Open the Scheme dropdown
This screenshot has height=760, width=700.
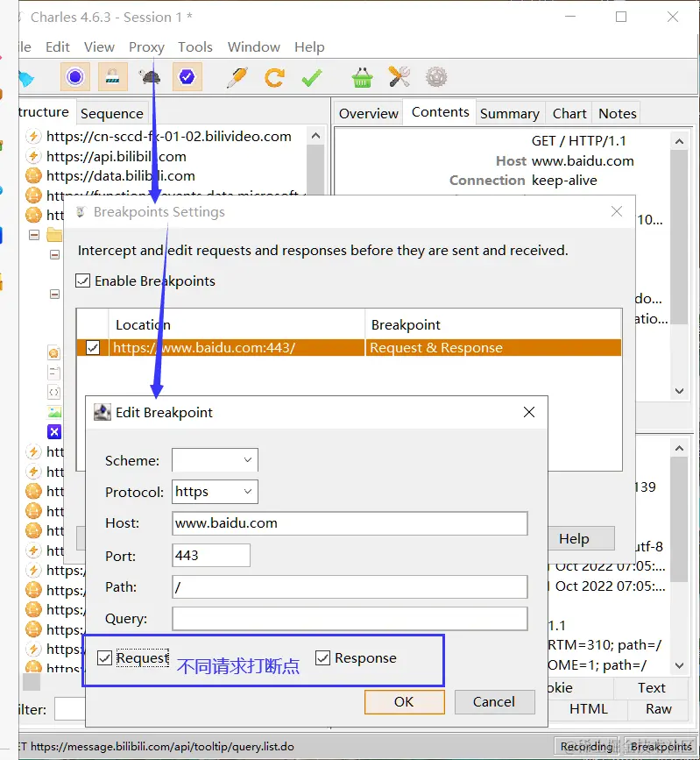(216, 460)
